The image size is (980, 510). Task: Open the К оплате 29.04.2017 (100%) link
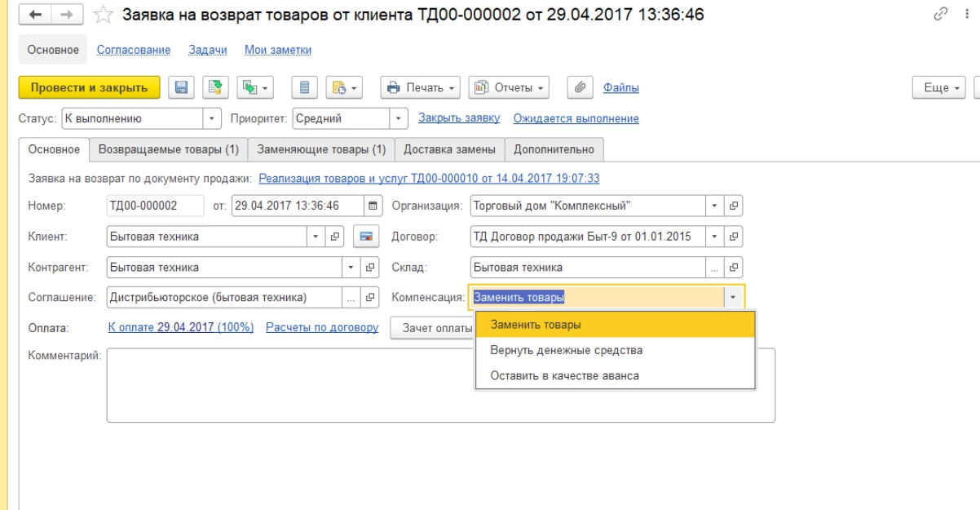coord(181,327)
